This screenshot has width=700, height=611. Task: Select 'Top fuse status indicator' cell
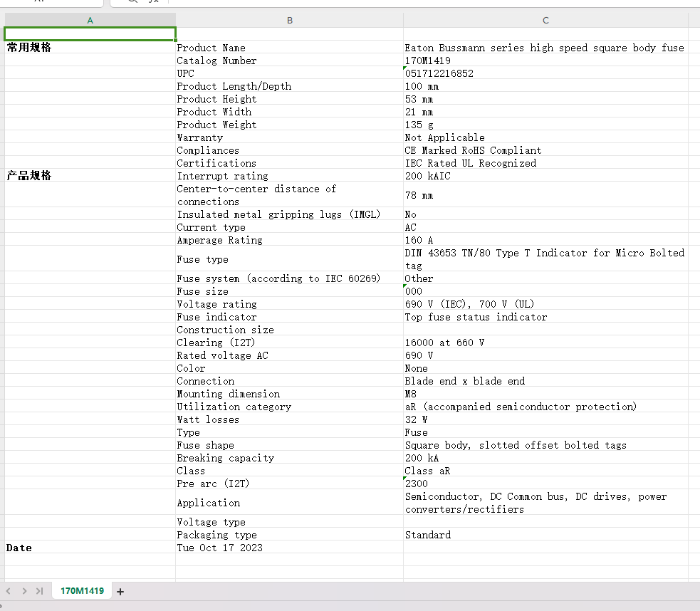click(x=545, y=316)
